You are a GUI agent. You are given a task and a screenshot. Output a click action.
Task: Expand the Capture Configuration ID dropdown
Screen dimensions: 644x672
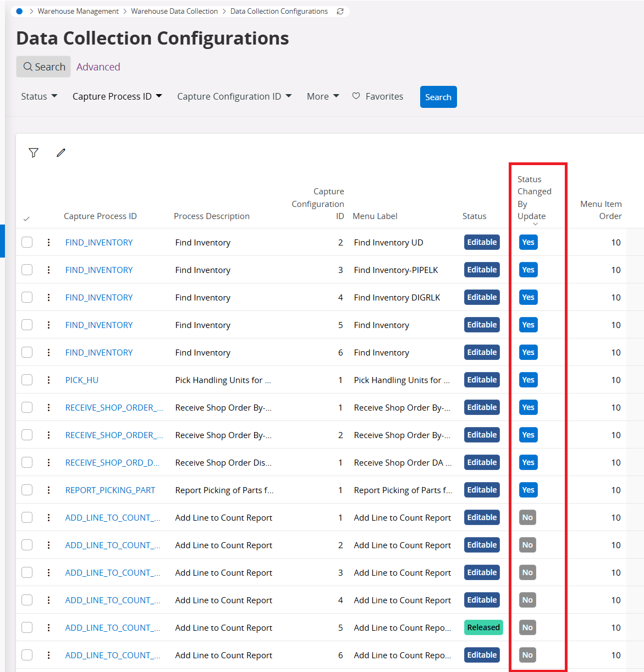[234, 96]
